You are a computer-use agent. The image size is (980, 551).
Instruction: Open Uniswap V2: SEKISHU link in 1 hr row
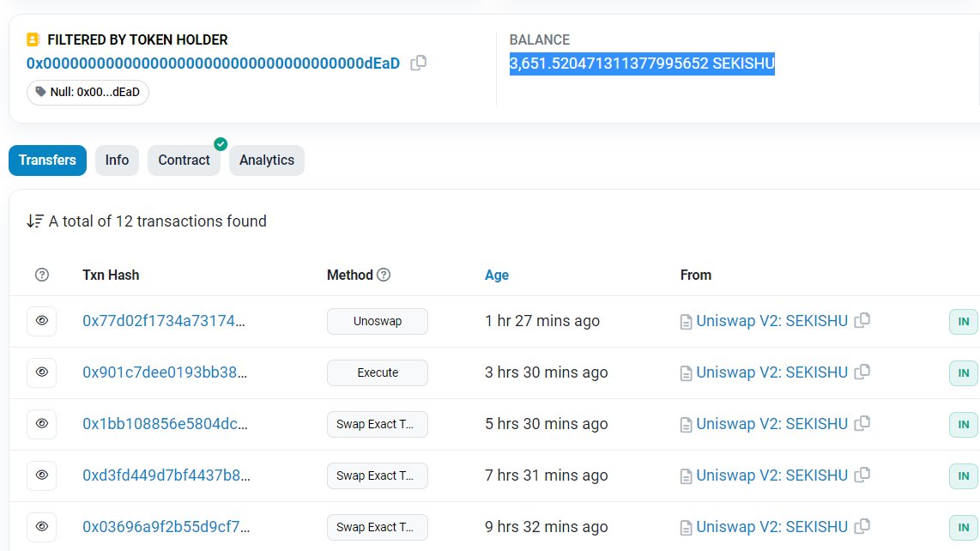[x=771, y=321]
